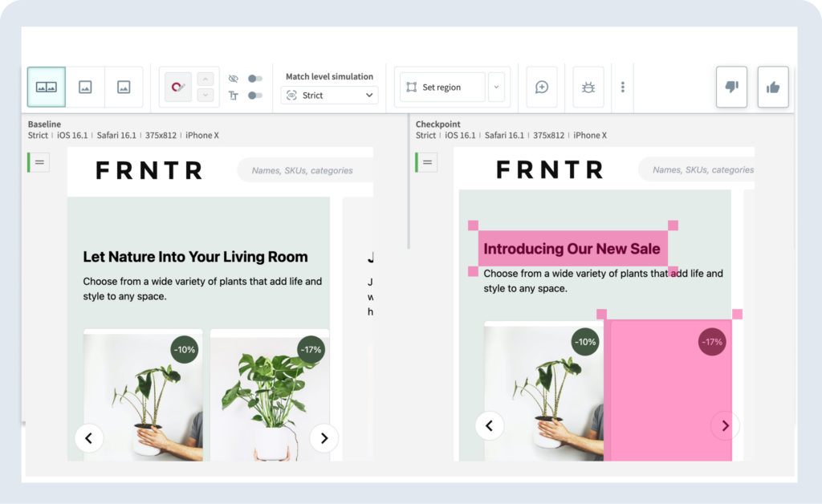This screenshot has height=504, width=822.
Task: Open the Checkpoint image side menu
Action: tap(426, 162)
